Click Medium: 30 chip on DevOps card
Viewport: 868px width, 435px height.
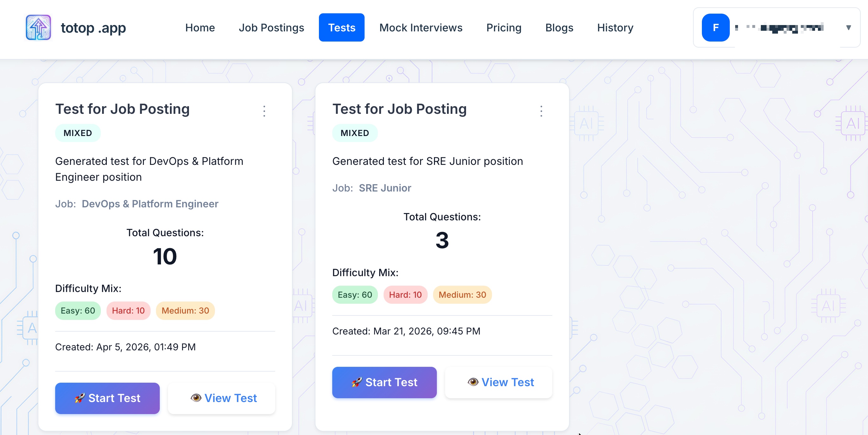pos(185,310)
